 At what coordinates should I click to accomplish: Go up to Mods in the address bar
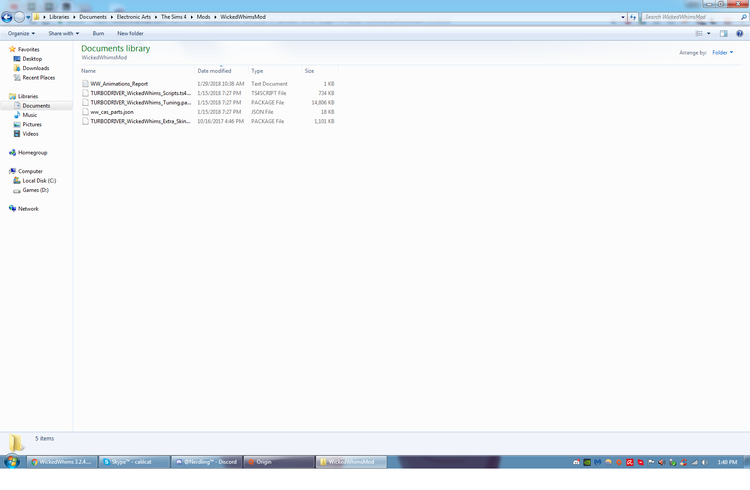click(x=203, y=17)
